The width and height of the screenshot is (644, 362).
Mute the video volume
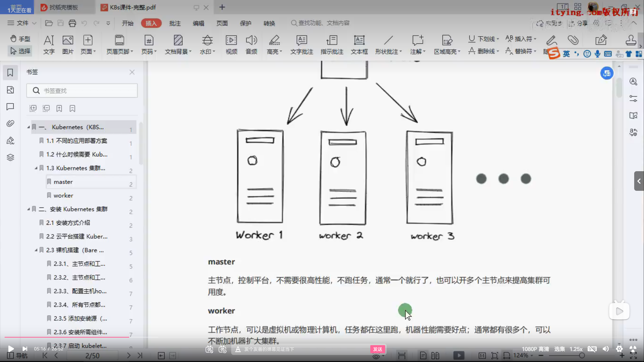coord(606,349)
